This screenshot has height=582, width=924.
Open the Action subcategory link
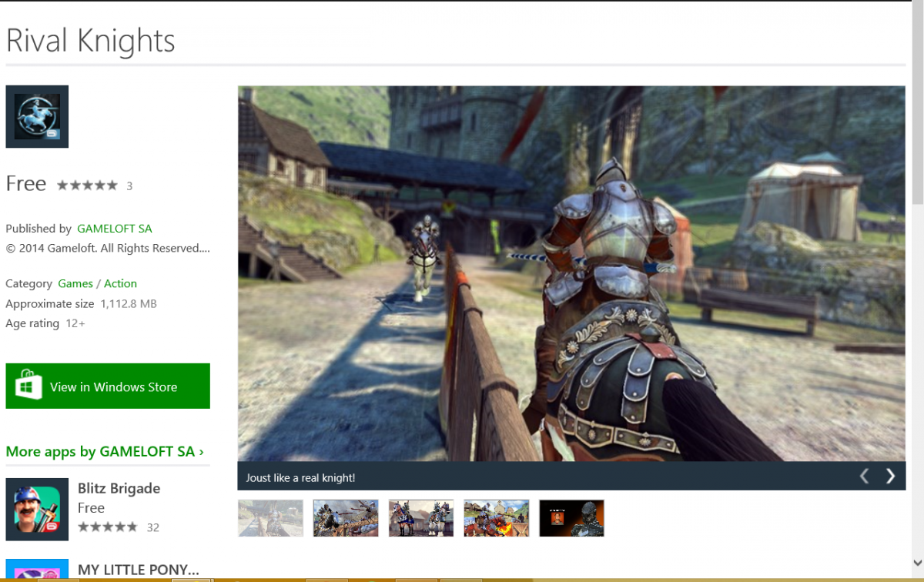pos(120,284)
